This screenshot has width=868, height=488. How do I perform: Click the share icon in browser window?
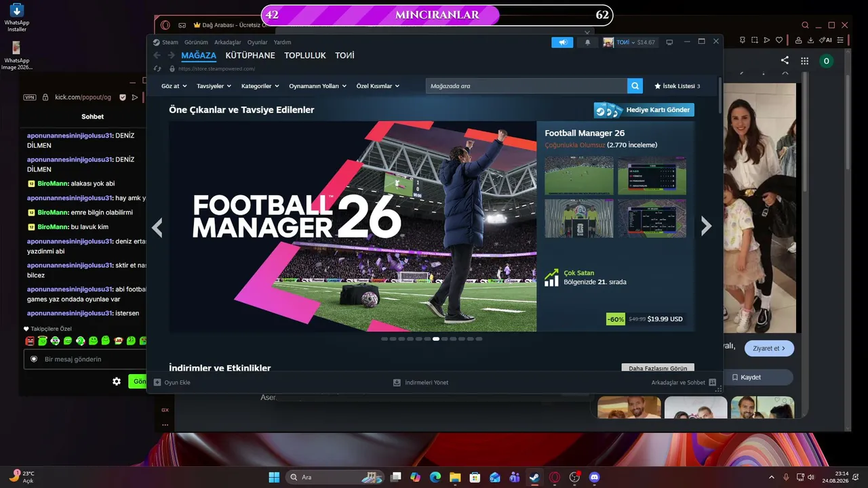785,60
